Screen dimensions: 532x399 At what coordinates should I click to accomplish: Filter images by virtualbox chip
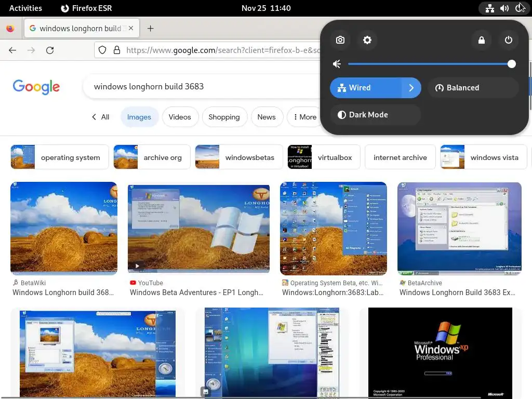324,157
